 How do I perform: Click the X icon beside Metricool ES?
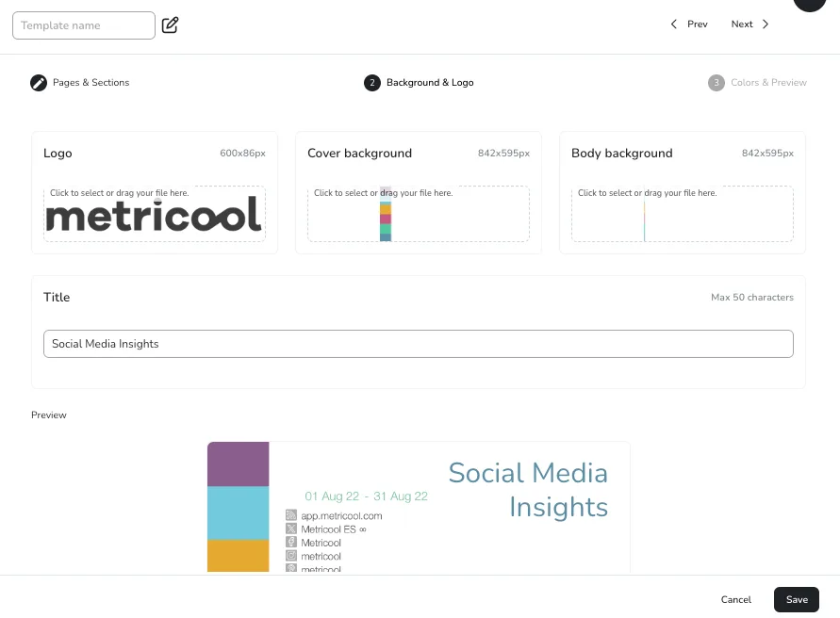click(x=291, y=529)
